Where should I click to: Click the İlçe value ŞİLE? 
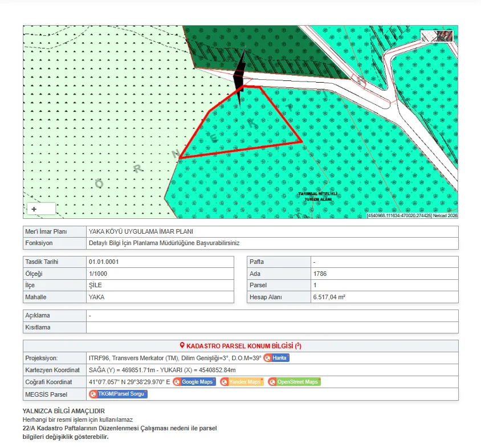click(x=96, y=285)
